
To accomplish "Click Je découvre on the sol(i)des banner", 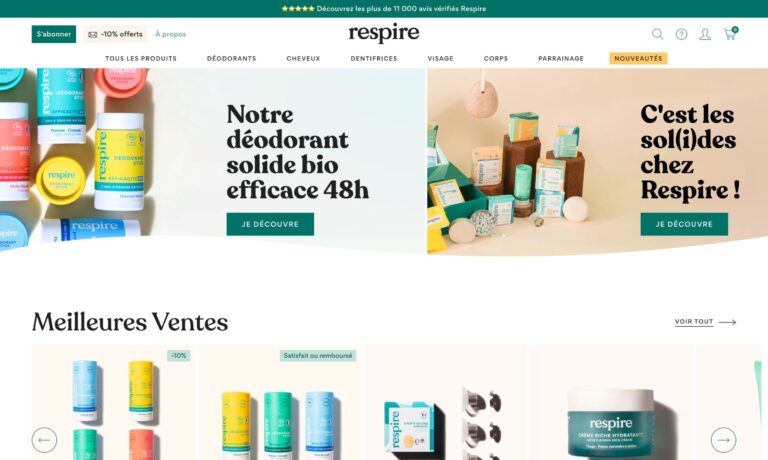I will tap(684, 224).
